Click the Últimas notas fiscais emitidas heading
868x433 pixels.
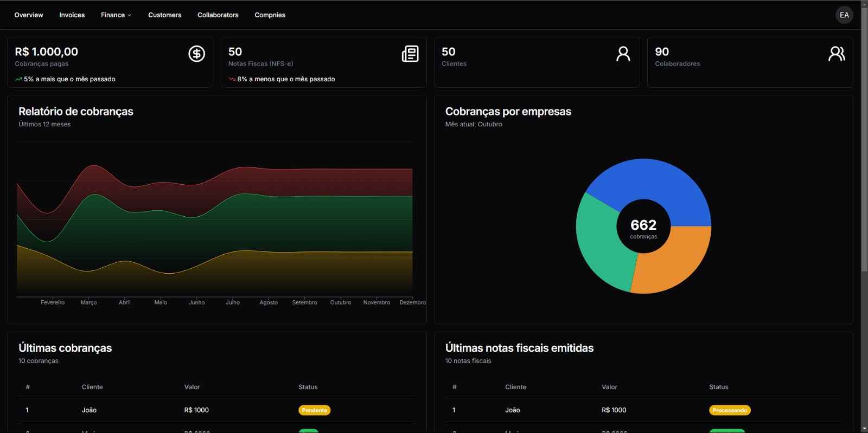(519, 348)
